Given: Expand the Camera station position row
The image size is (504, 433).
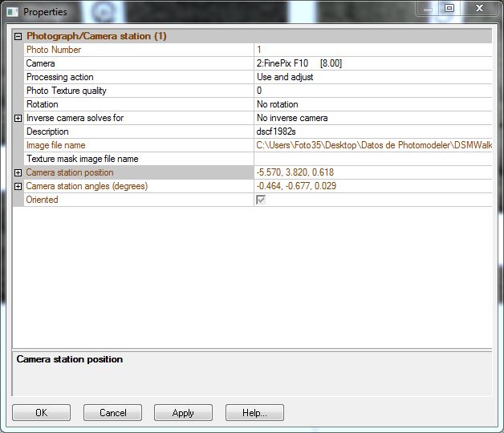Looking at the screenshot, I should pos(18,172).
